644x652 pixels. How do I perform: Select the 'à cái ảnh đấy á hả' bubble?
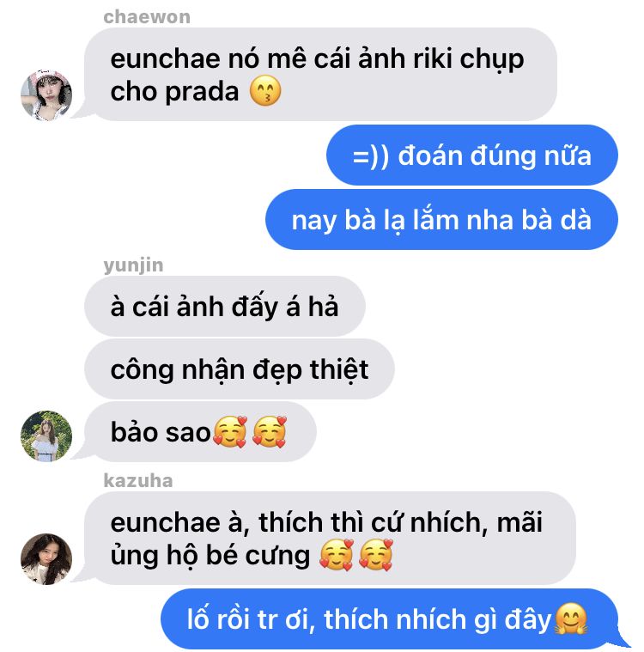click(x=225, y=306)
